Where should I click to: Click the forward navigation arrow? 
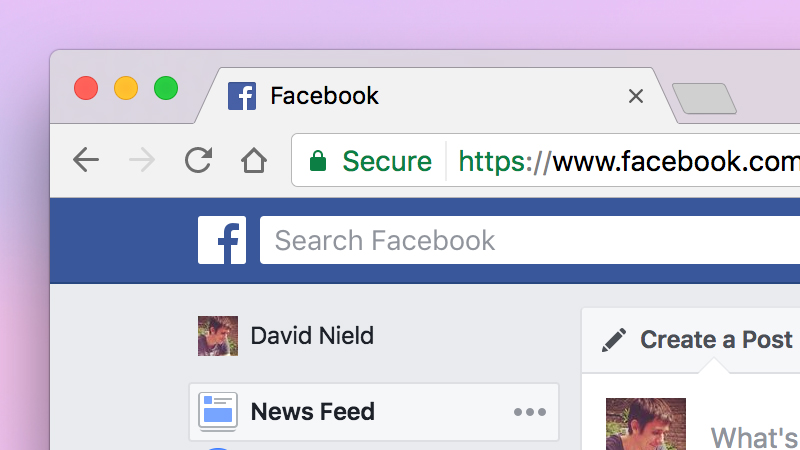click(142, 160)
